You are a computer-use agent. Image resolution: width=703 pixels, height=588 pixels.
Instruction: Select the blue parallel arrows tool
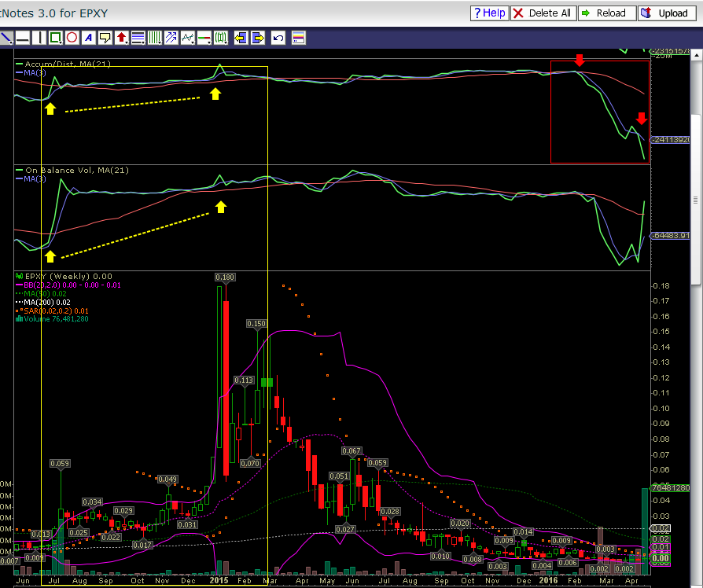click(x=171, y=38)
